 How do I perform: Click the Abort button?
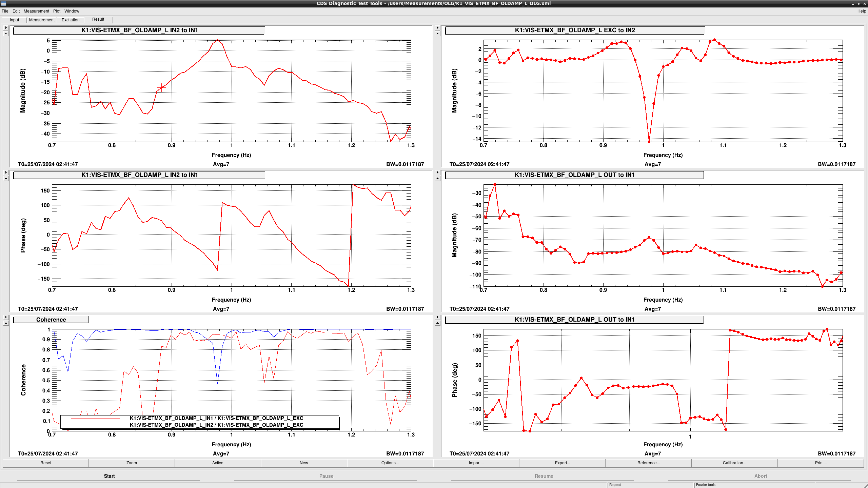pos(759,476)
